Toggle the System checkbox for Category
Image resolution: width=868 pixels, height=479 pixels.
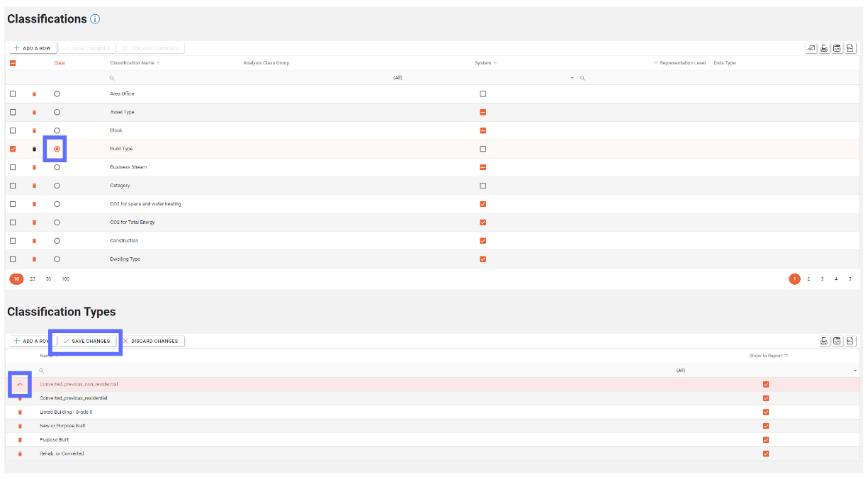pyautogui.click(x=483, y=186)
